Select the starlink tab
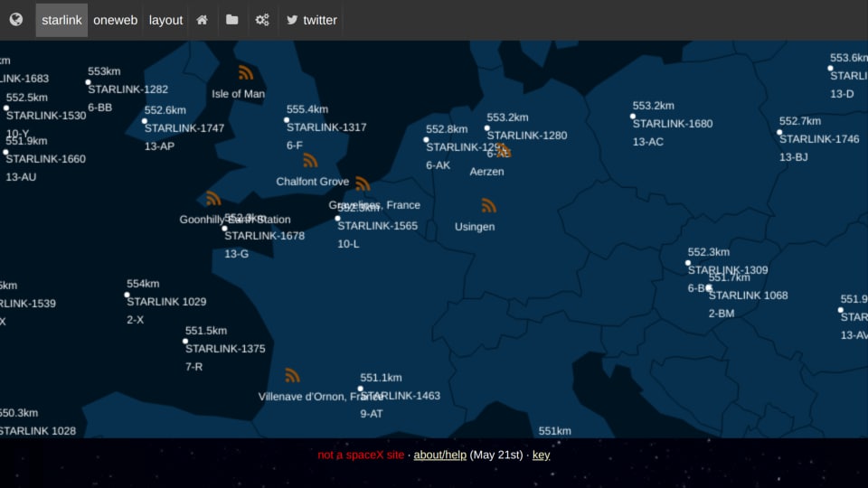868x488 pixels. (61, 20)
